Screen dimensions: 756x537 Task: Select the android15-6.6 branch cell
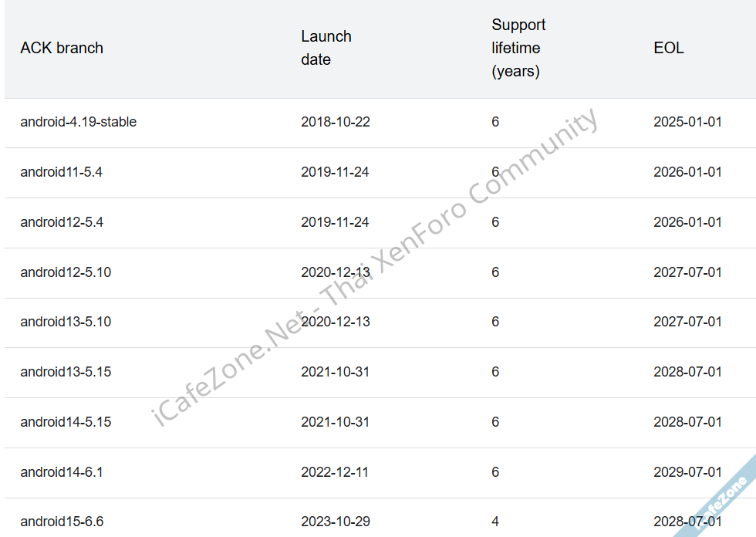click(x=62, y=522)
